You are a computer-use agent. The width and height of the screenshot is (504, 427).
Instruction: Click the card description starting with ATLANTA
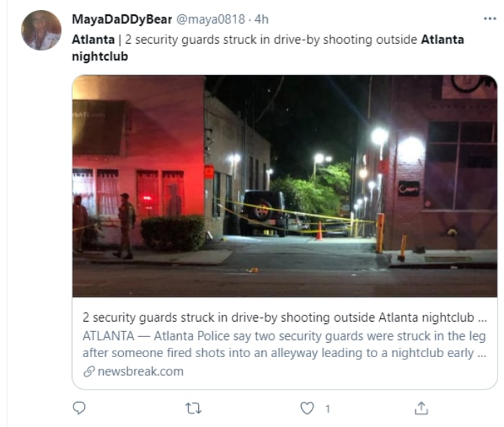pyautogui.click(x=284, y=344)
